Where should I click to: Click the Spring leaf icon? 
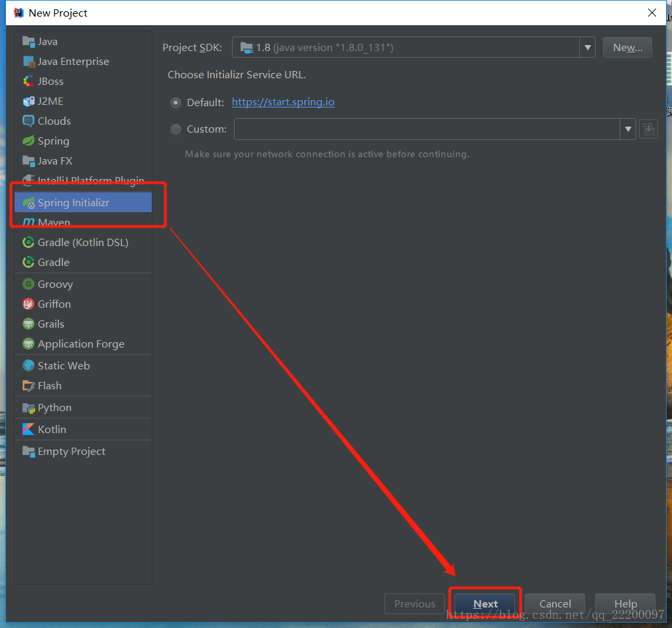[28, 141]
